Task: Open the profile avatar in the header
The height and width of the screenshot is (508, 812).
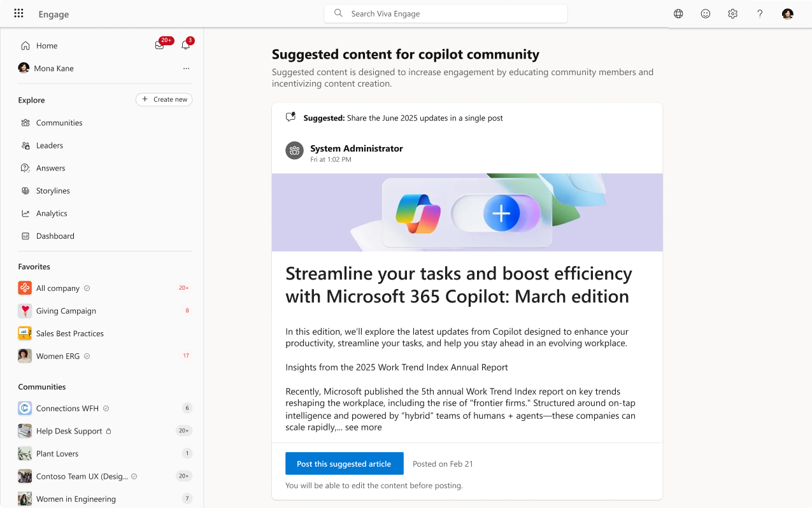Action: click(788, 13)
